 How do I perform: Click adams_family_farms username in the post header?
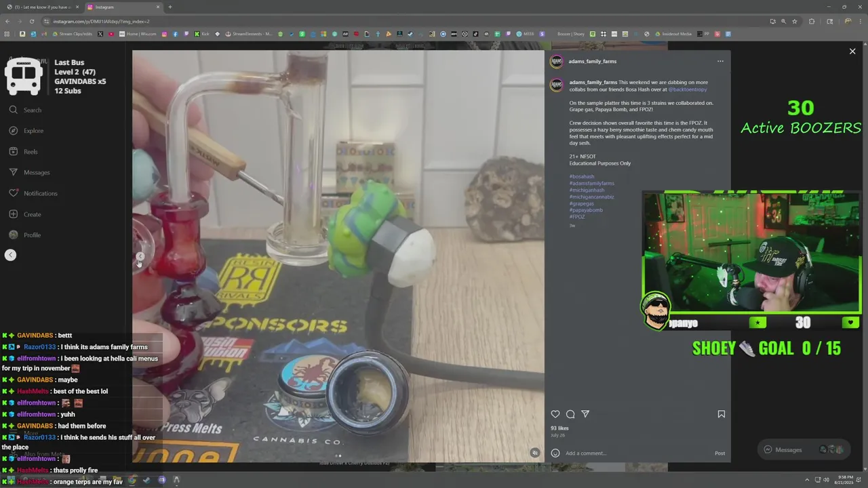pyautogui.click(x=593, y=61)
